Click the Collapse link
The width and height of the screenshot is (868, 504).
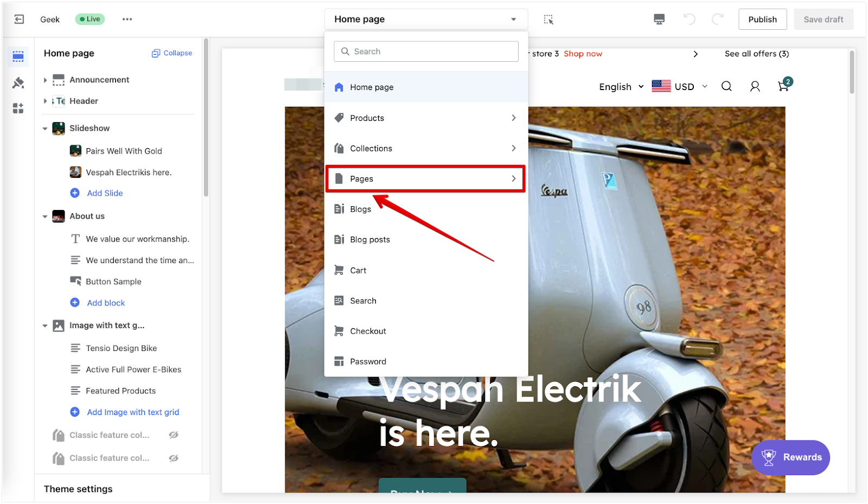click(172, 53)
